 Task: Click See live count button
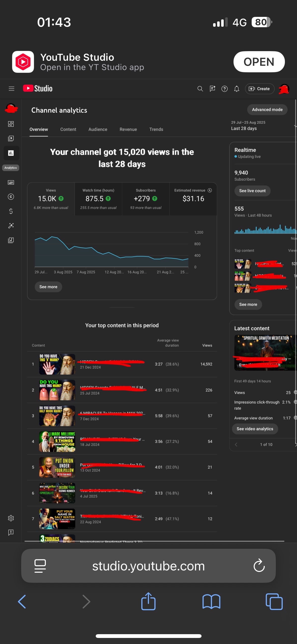tap(252, 191)
